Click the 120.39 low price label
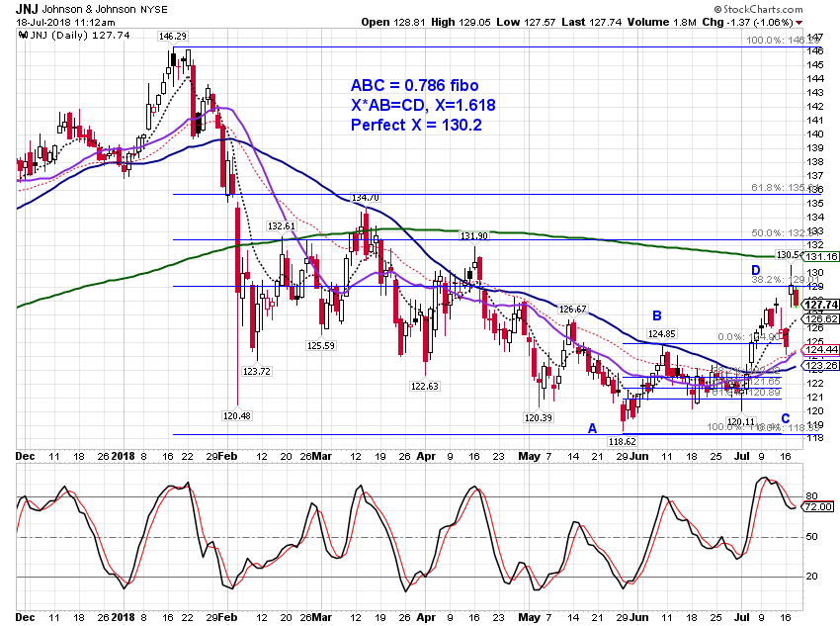The width and height of the screenshot is (840, 626). tap(539, 417)
